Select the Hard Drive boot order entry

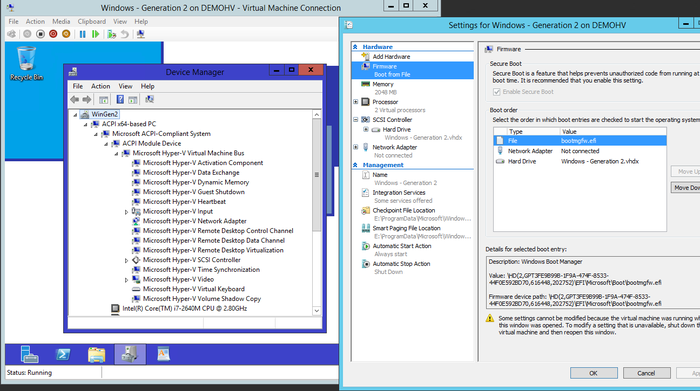point(580,162)
